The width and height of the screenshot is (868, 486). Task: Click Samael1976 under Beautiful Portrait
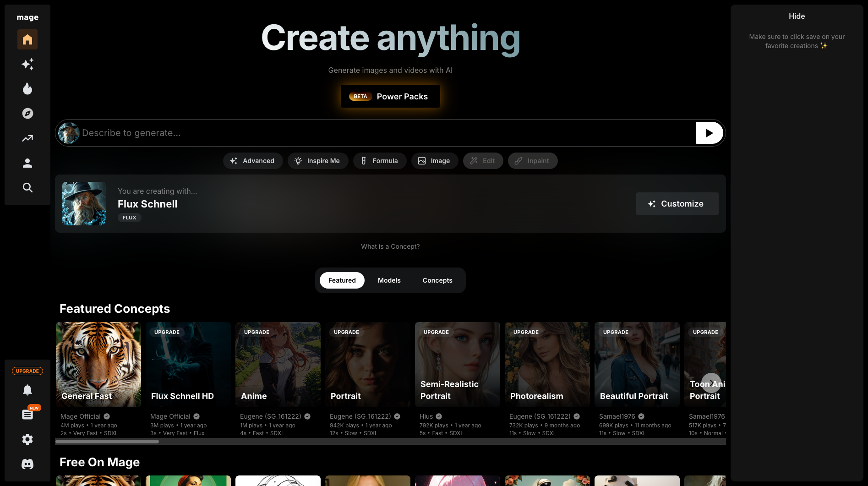(617, 416)
